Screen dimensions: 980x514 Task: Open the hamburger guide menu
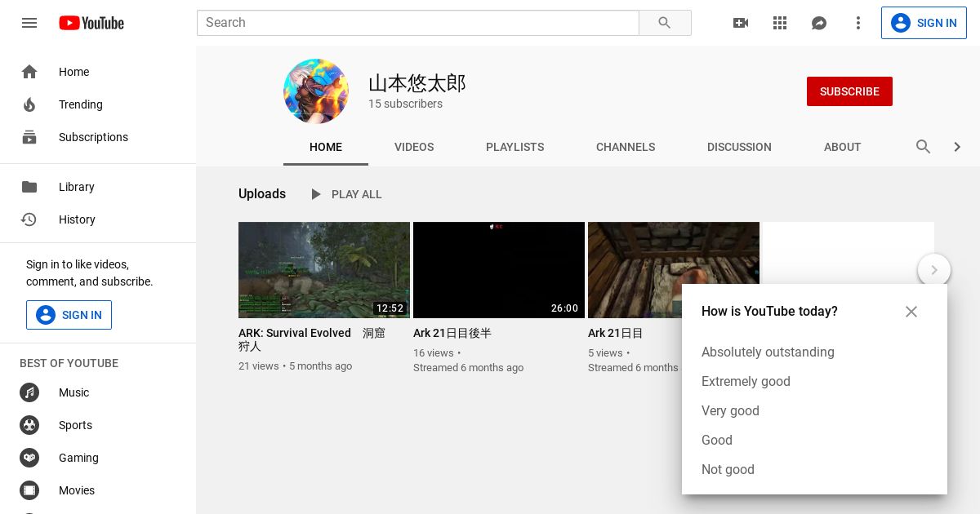click(29, 23)
